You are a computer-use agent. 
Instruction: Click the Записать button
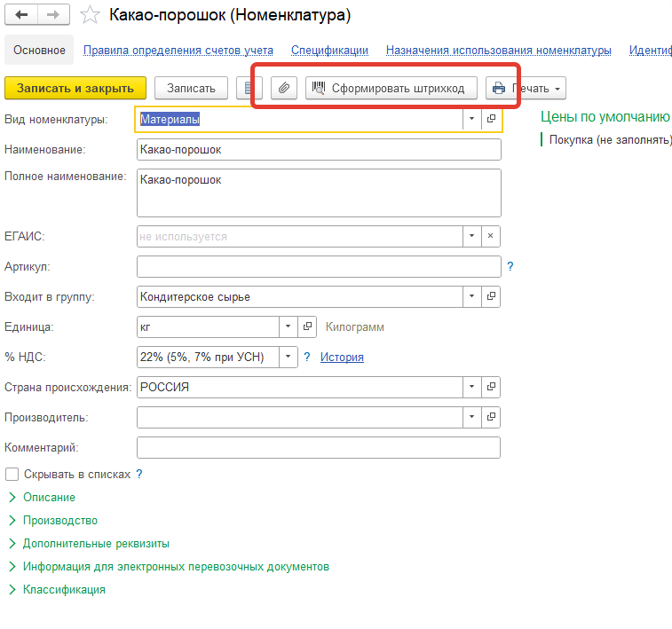click(x=191, y=88)
